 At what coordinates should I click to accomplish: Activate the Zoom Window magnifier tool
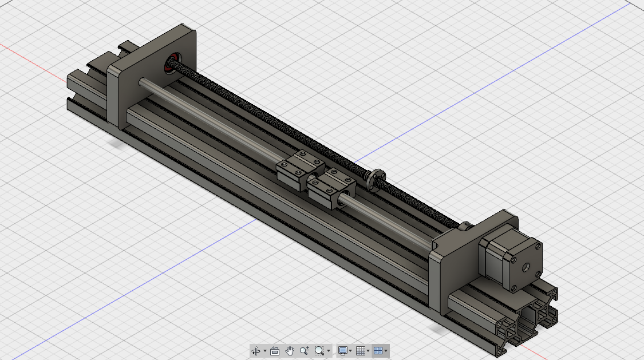[319, 351]
